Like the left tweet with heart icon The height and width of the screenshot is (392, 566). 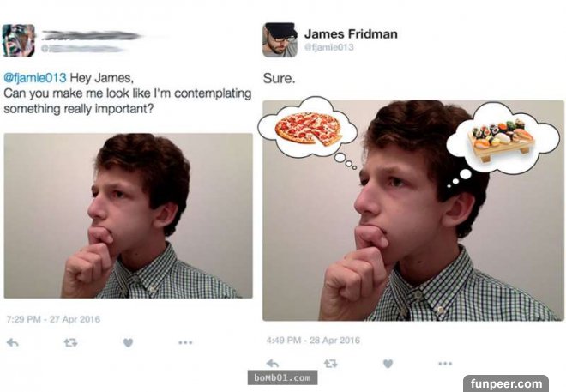point(128,341)
